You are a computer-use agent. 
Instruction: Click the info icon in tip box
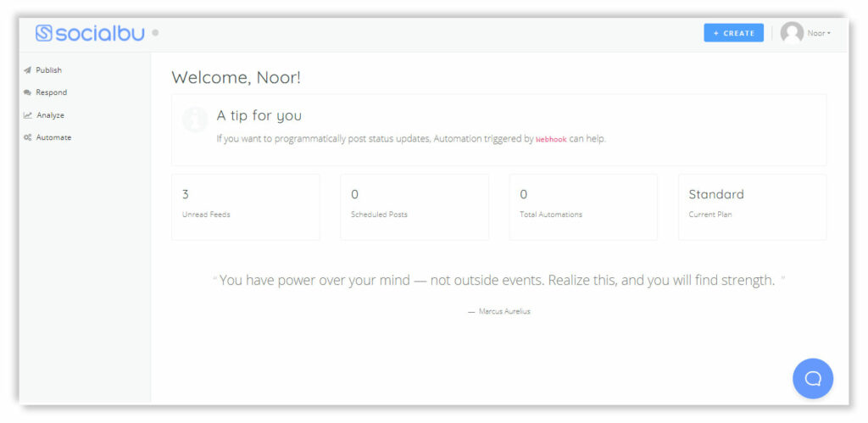pos(195,120)
